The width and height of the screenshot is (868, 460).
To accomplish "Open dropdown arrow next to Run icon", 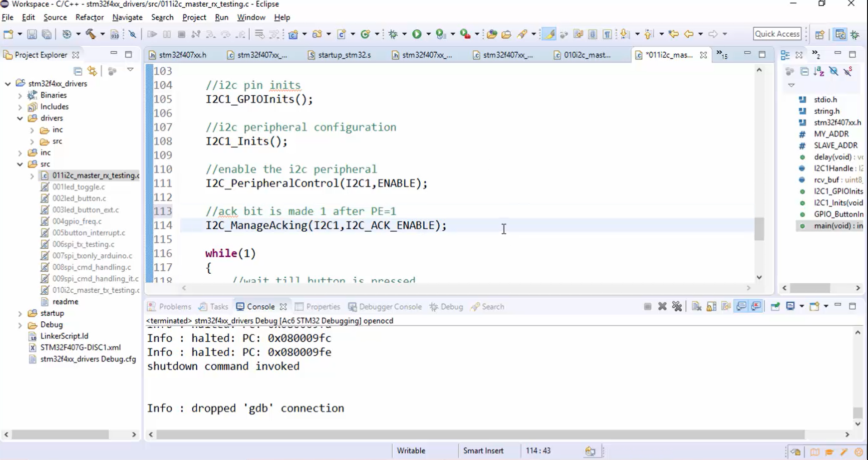I will pos(428,34).
